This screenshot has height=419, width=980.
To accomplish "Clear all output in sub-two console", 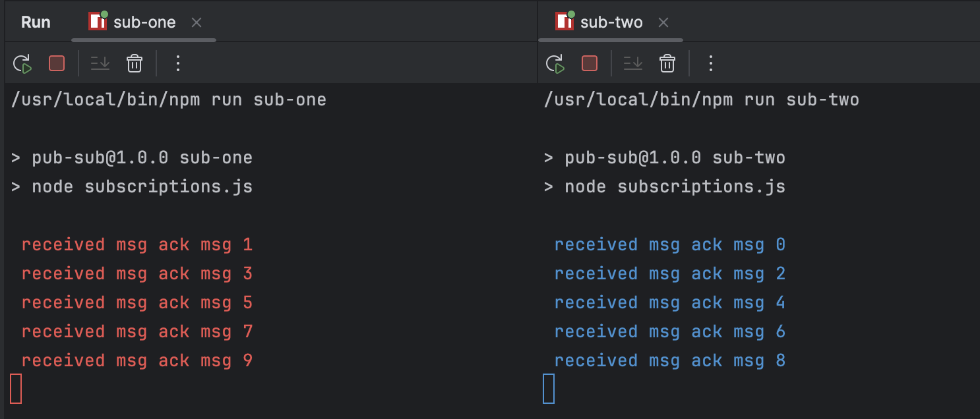I will [x=667, y=63].
